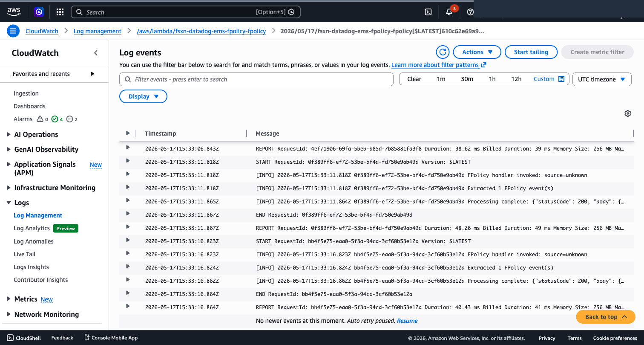Open Logs Insights in sidebar
Screen dimensions: 644x345
tap(31, 267)
